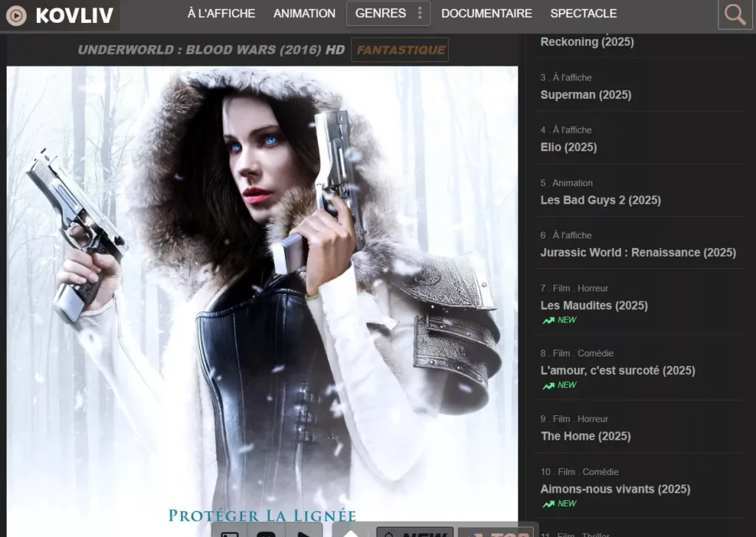Go to the ANIMATION menu section
The height and width of the screenshot is (537, 756).
[304, 13]
